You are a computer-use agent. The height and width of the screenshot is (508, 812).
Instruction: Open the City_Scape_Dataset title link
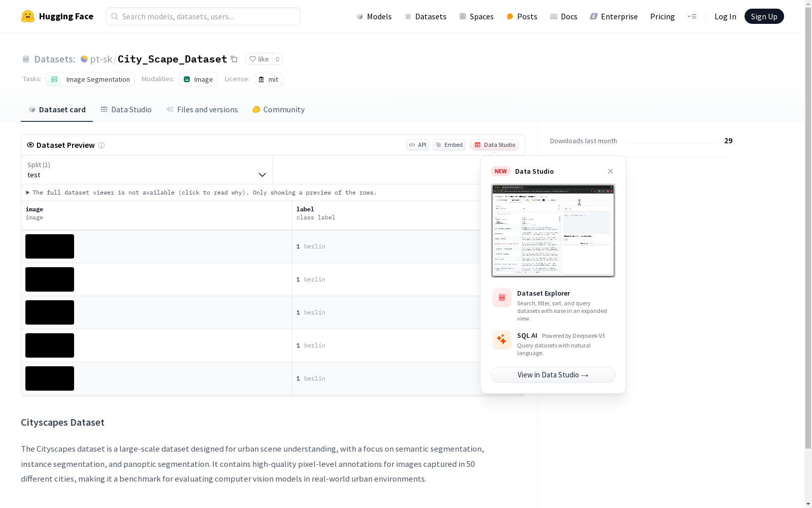[x=173, y=59]
